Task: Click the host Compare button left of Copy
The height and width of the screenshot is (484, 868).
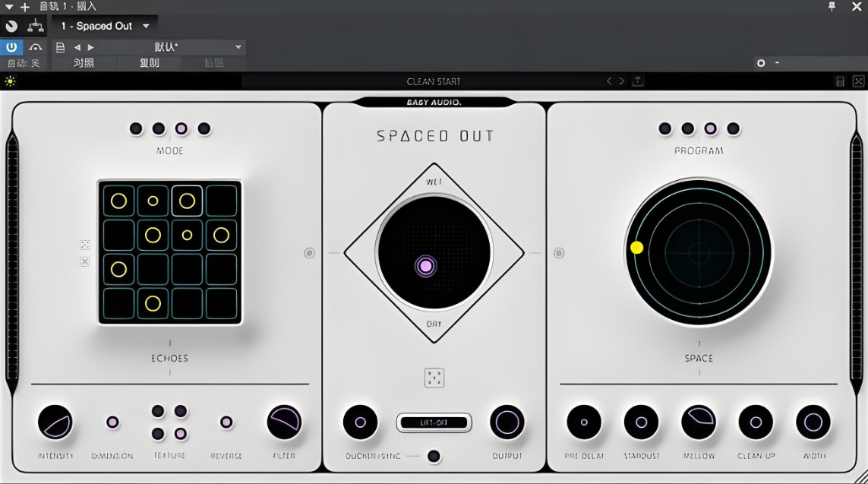Action: (84, 63)
